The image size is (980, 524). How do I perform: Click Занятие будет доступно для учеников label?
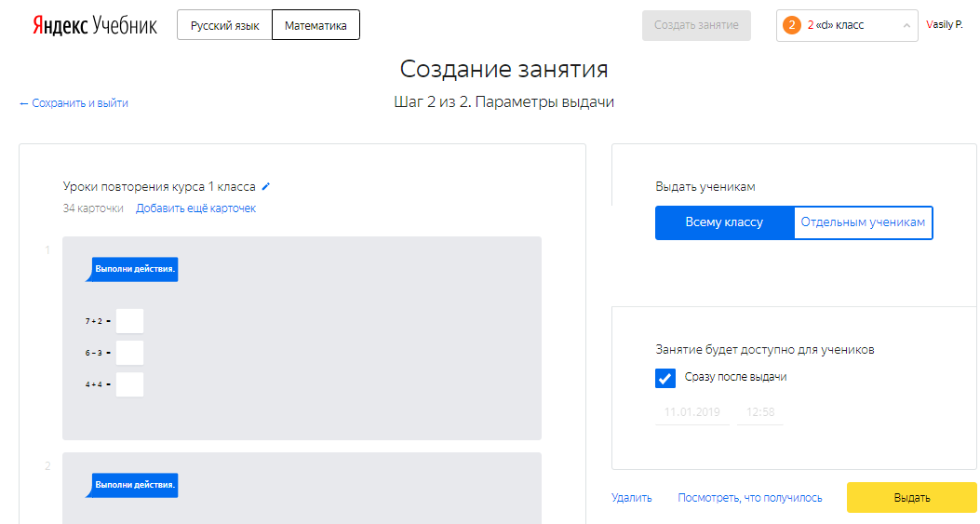(764, 350)
